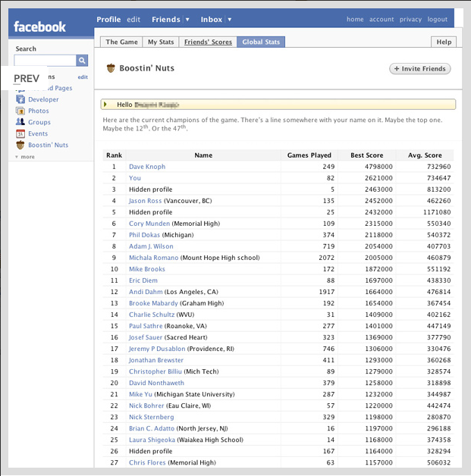Screen dimensions: 471x476
Task: Open the Friends' Scores tab
Action: 208,42
